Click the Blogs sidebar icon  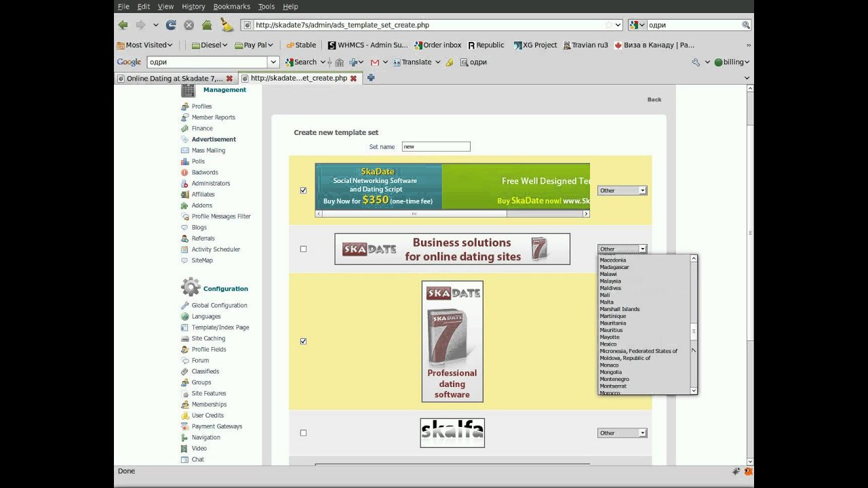tap(185, 228)
